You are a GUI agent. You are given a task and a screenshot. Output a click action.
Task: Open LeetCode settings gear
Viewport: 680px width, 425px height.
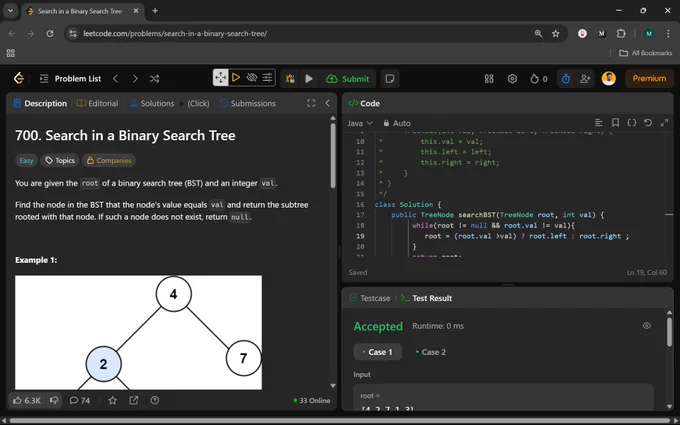coord(512,78)
